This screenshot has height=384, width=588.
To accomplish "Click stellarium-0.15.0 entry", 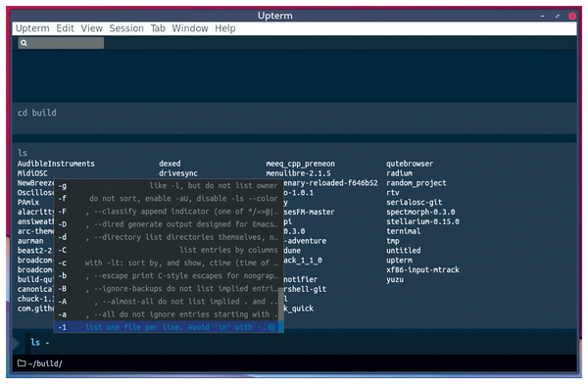I will pos(422,221).
